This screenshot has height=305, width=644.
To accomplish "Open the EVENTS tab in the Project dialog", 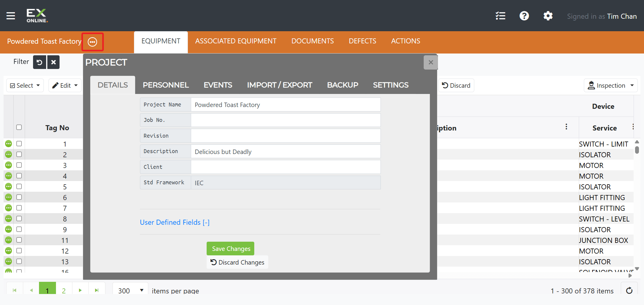I will pyautogui.click(x=218, y=85).
